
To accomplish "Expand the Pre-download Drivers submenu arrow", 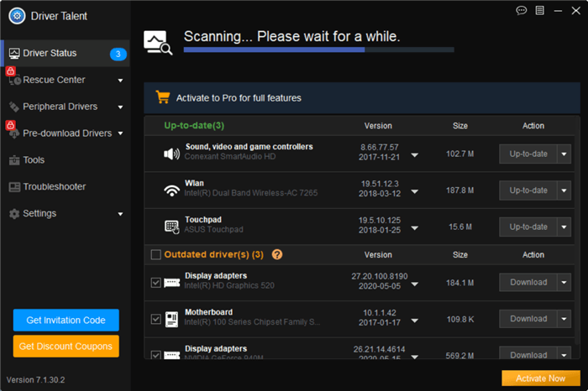I will [x=120, y=133].
